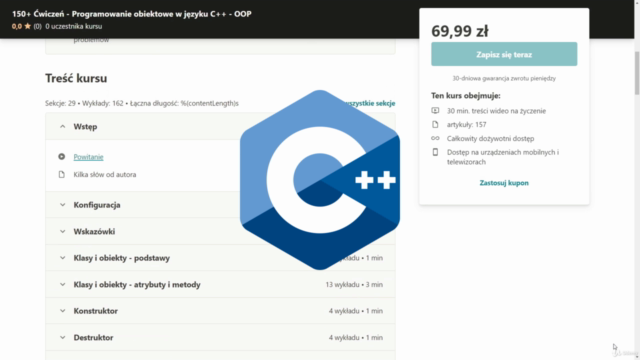Viewport: 640px width, 360px height.
Task: Open the Zastosuj kupon link
Action: coord(504,183)
